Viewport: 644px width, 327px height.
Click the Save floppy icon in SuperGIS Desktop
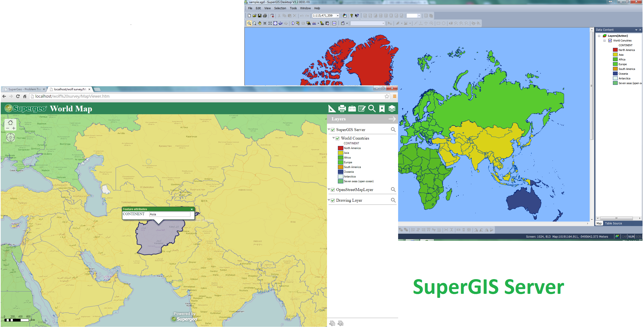[260, 15]
